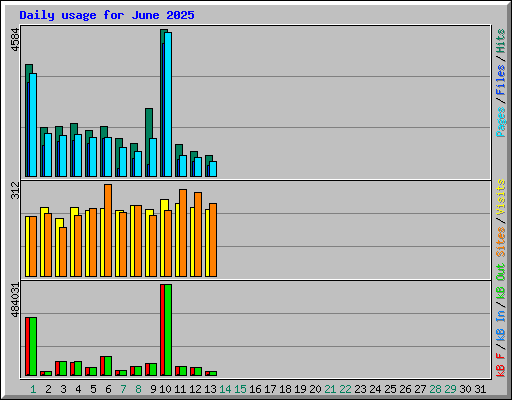Click day 17 on the date axis

pyautogui.click(x=270, y=389)
